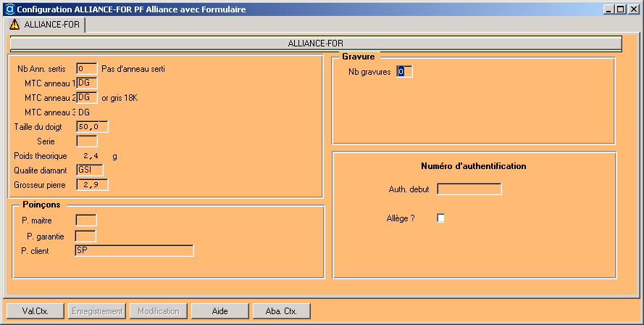Screen dimensions: 644x325
Task: Click the P. maitre input box
Action: (x=85, y=220)
